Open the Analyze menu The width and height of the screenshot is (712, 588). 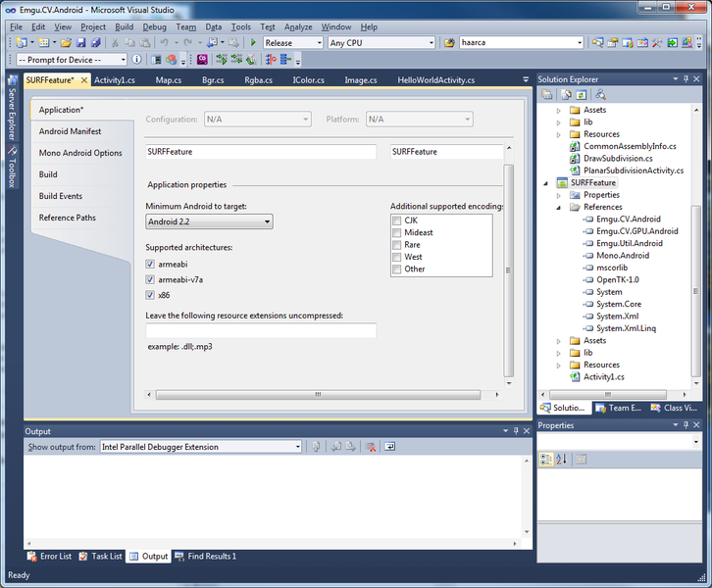click(x=298, y=26)
